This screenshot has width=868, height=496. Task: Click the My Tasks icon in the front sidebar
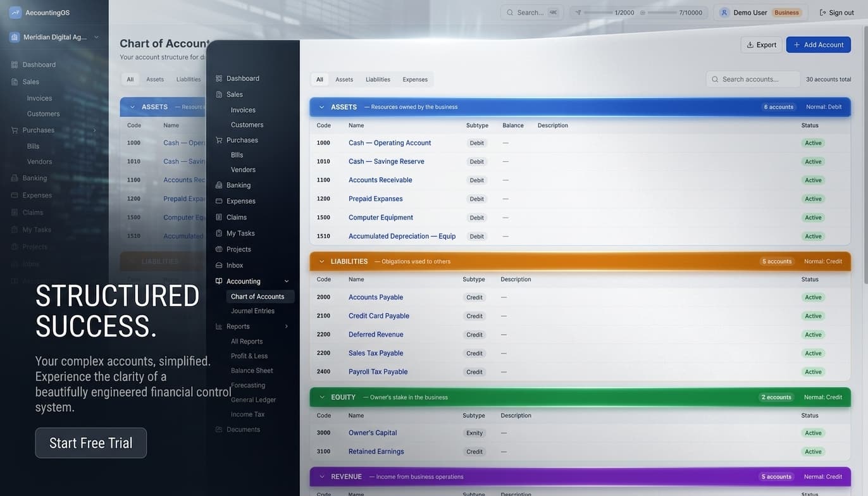(x=219, y=233)
